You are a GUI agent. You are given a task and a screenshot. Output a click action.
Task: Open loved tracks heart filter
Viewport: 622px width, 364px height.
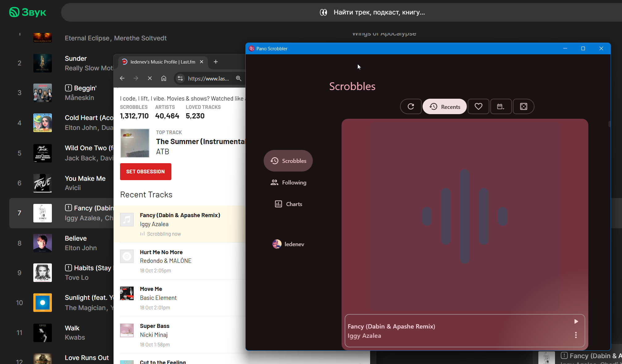coord(478,106)
